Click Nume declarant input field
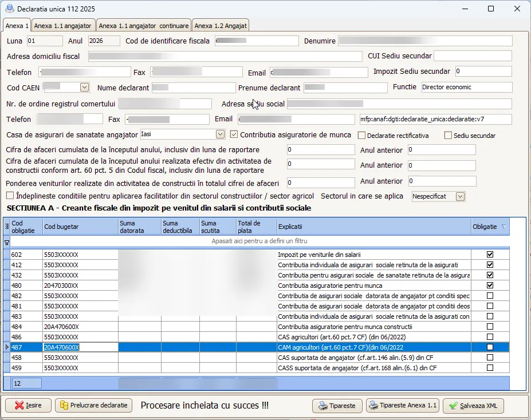The image size is (531, 420). pos(194,88)
